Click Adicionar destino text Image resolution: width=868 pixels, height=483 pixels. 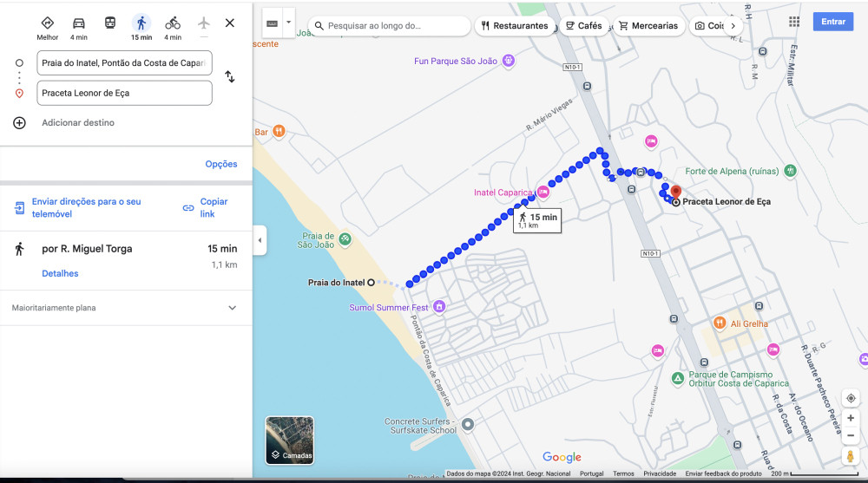78,123
